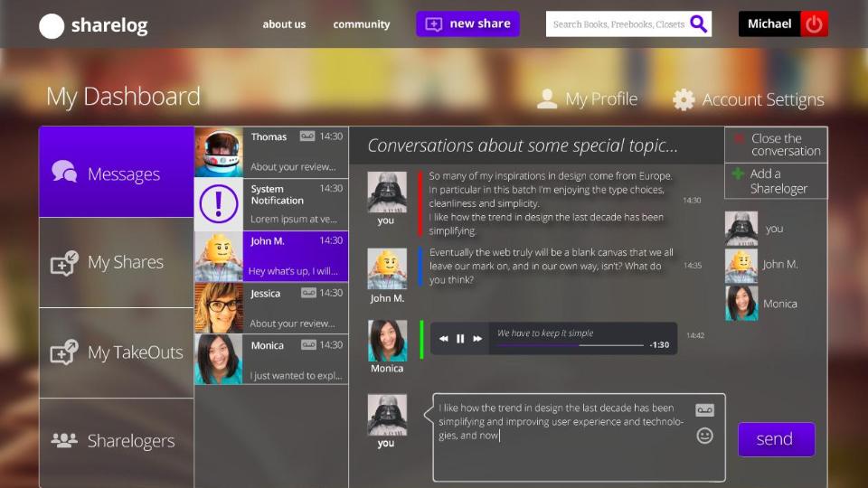The image size is (868, 488).
Task: Click the search books input field
Action: 618,24
